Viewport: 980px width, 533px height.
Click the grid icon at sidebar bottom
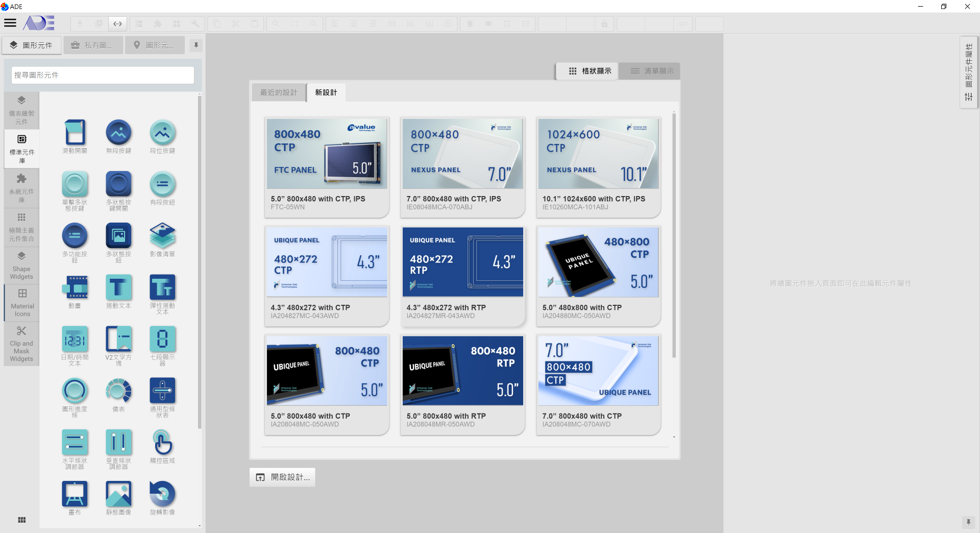21,520
